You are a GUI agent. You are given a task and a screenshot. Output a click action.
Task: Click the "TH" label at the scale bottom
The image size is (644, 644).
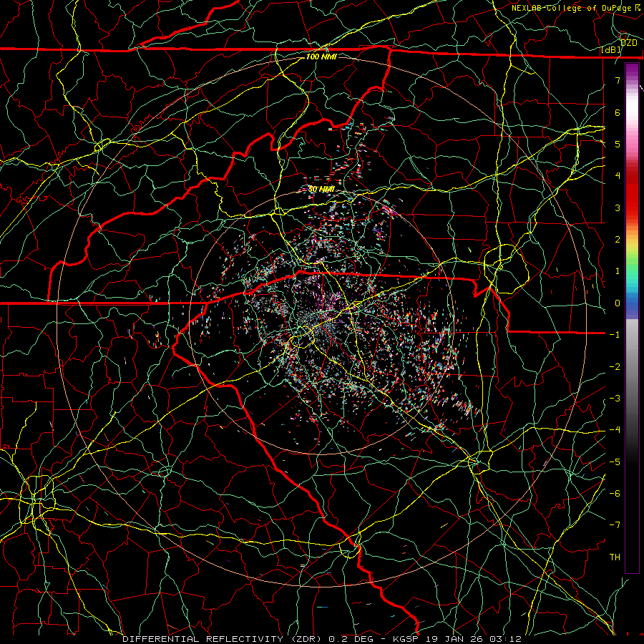click(x=615, y=557)
